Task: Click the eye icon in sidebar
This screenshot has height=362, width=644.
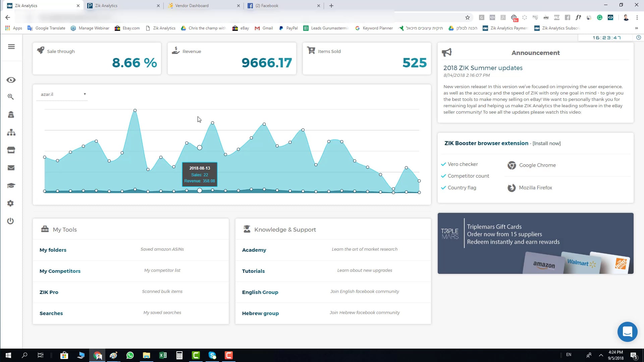Action: [x=11, y=80]
